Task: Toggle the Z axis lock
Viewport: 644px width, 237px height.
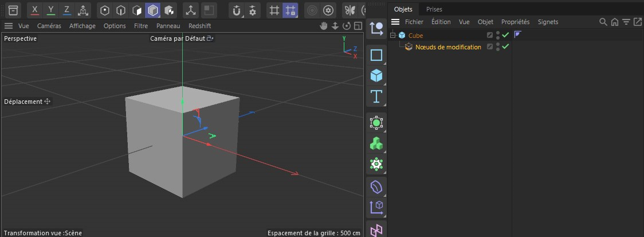Action: pyautogui.click(x=67, y=10)
